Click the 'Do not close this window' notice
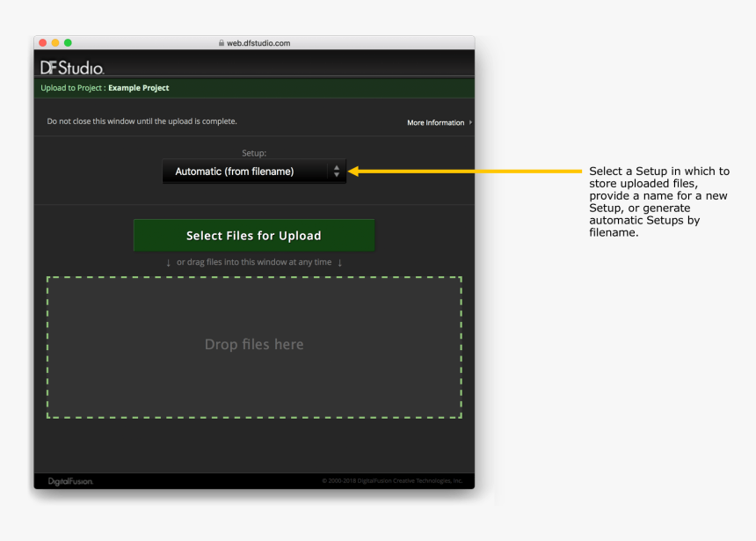The width and height of the screenshot is (756, 541). (142, 121)
